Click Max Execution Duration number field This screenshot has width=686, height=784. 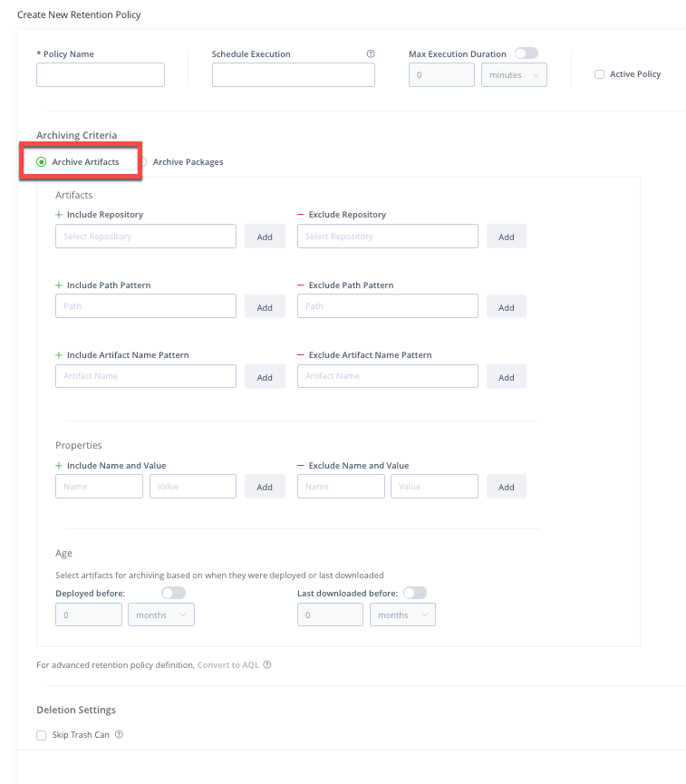point(441,75)
